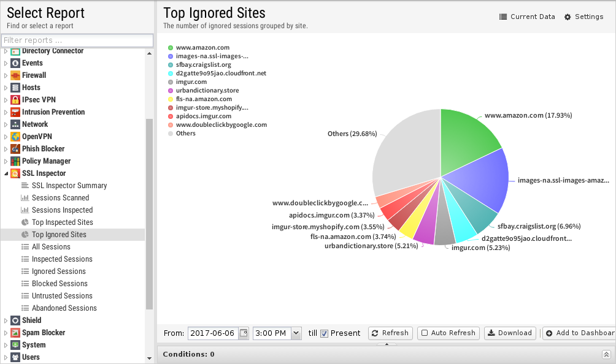Toggle sfbay.craigslist.org legend entry
The height and width of the screenshot is (364, 616).
click(199, 65)
